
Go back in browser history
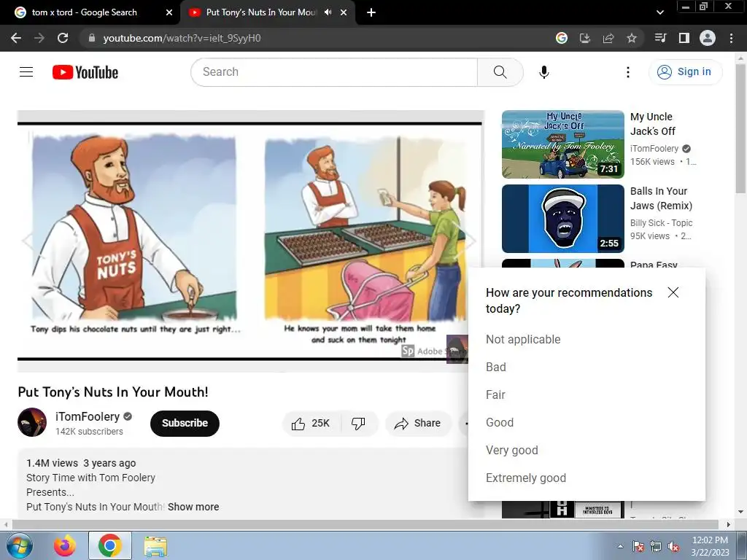pyautogui.click(x=16, y=38)
